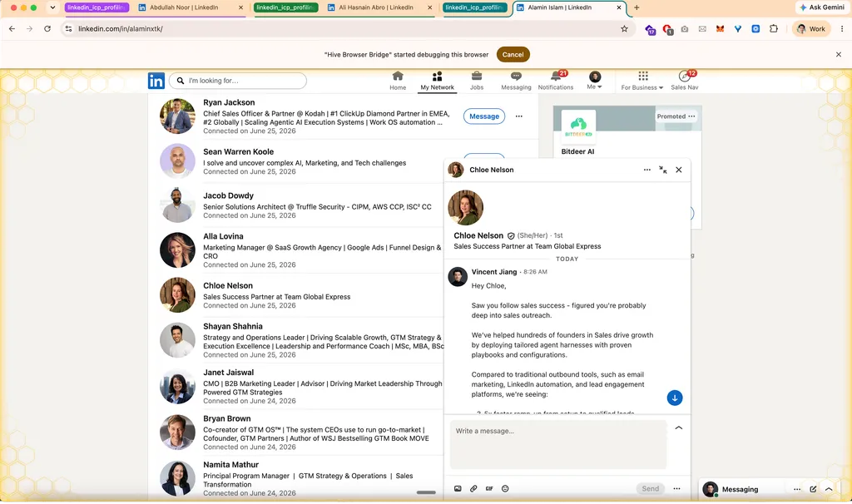Viewport: 852px width, 504px height.
Task: Message Ryan Jackson
Action: [484, 116]
